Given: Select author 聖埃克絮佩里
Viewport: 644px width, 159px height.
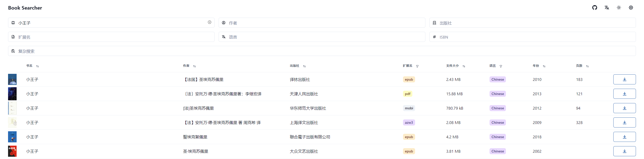Looking at the screenshot, I should click(195, 137).
